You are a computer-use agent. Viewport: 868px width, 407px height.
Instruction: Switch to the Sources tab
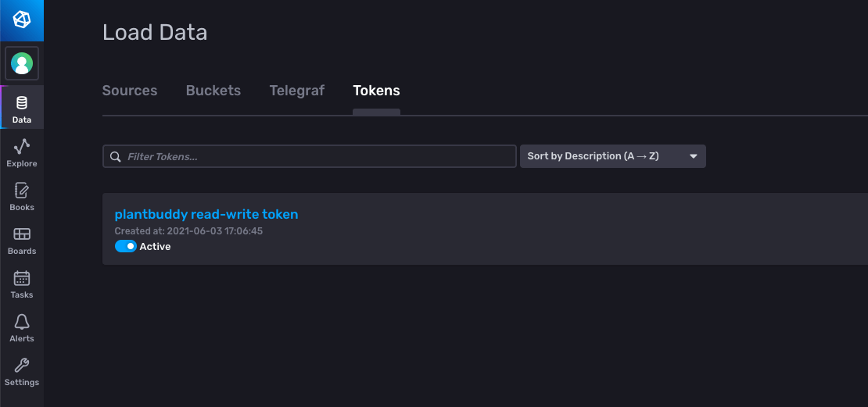point(130,91)
